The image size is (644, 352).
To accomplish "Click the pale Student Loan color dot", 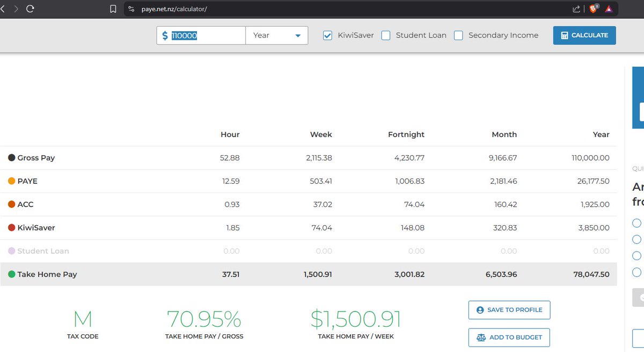I will (12, 251).
